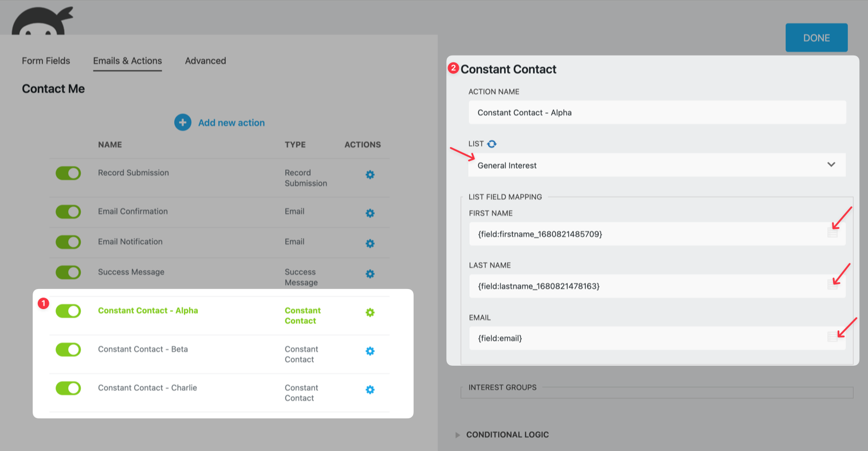Click the refresh icon next to LIST
The width and height of the screenshot is (868, 451).
coord(492,144)
